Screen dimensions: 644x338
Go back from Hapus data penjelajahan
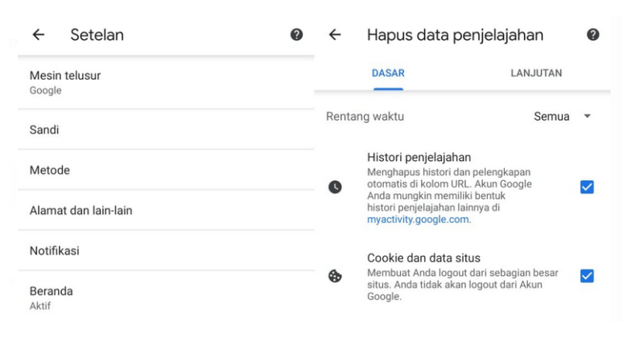coord(335,35)
